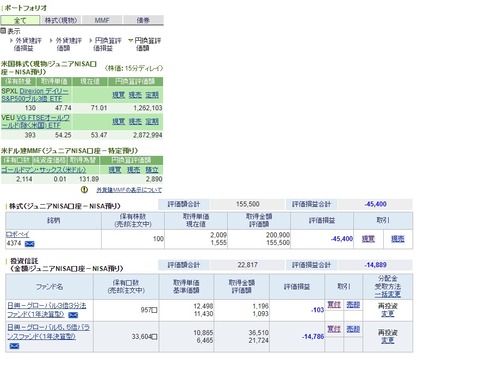Open the MMF tab
This screenshot has width=480, height=366.
click(102, 20)
